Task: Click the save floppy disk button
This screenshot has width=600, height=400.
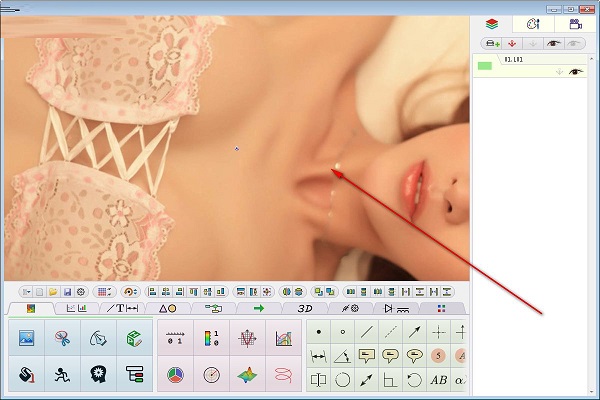Action: (x=66, y=291)
